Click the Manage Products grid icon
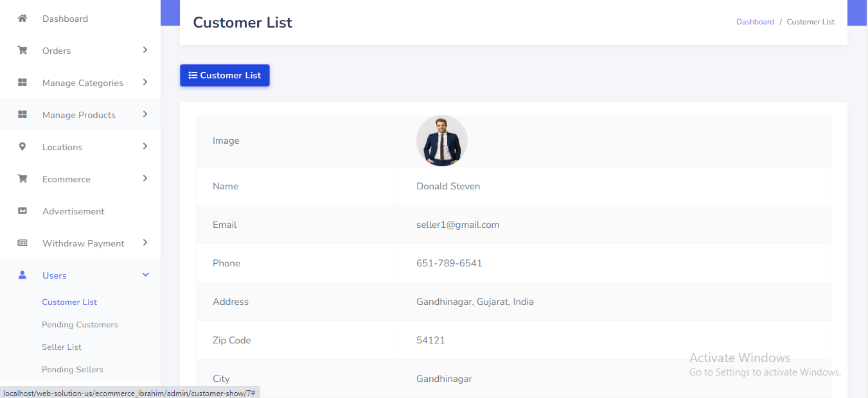This screenshot has width=868, height=398. [x=22, y=115]
